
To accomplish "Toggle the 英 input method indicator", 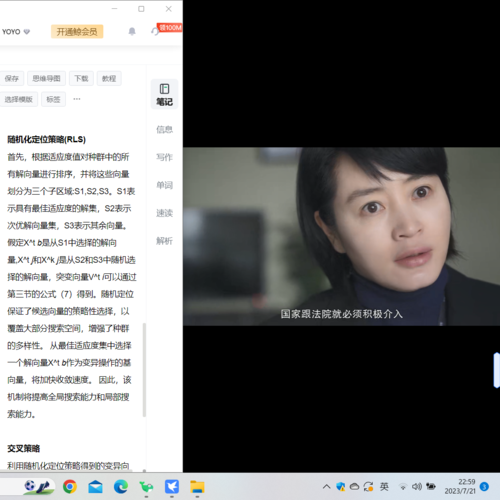I will click(384, 487).
